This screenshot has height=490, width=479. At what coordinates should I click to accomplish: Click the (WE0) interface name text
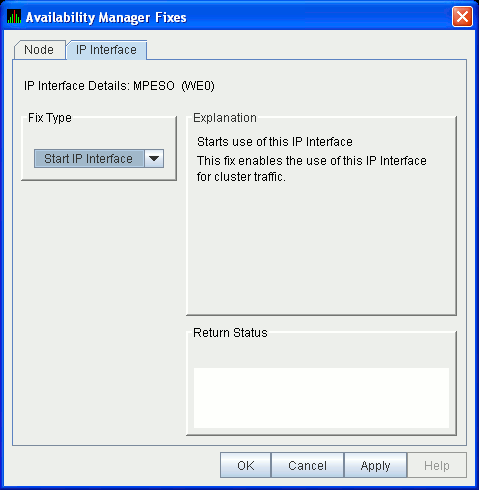(198, 86)
